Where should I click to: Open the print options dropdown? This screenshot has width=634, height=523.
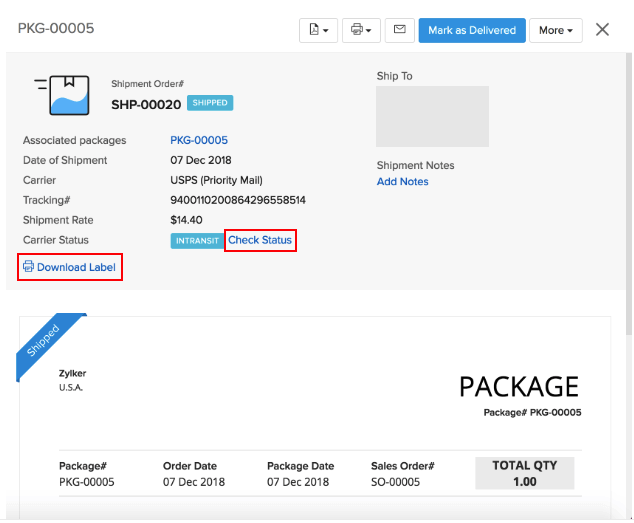point(361,30)
